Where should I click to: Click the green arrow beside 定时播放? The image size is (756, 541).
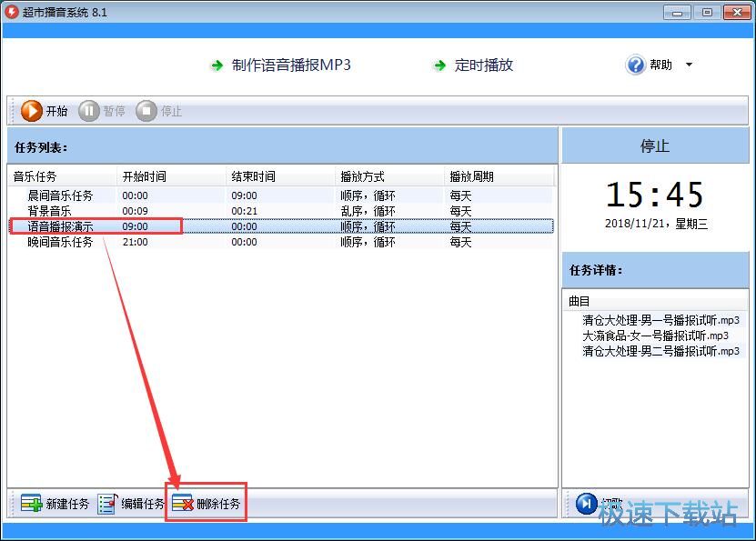coord(439,65)
